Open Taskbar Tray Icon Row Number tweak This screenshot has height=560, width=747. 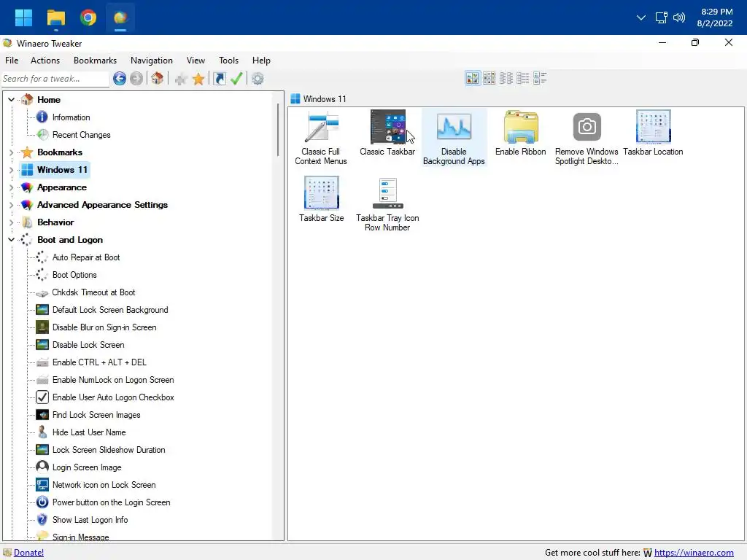tap(387, 204)
